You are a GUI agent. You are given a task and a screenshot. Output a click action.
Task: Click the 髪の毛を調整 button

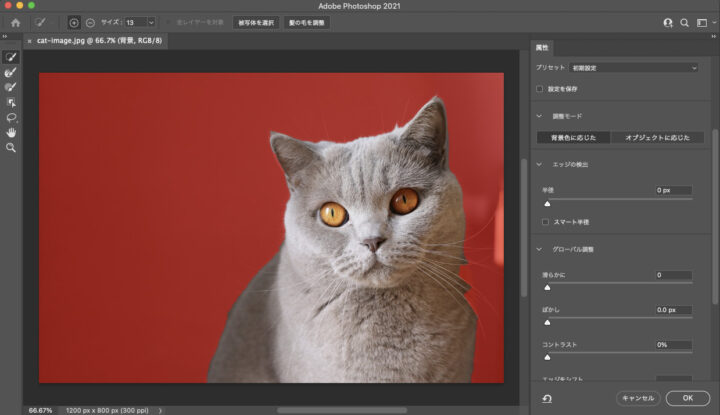(306, 22)
